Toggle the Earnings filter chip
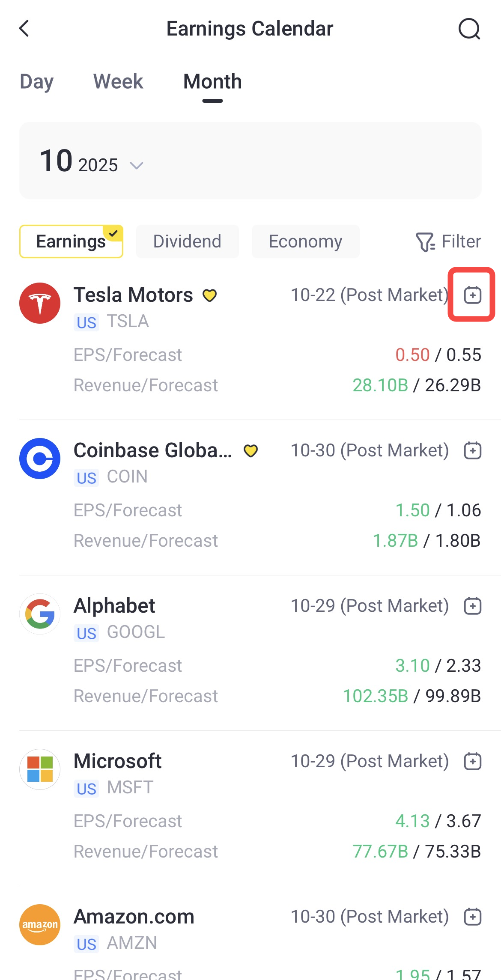Viewport: 501px width, 980px height. 71,241
